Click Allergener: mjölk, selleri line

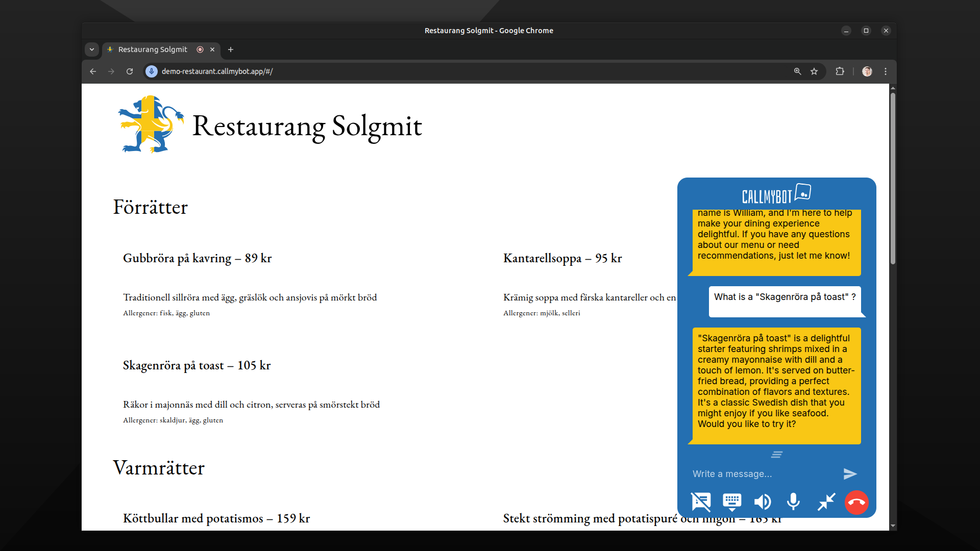(542, 313)
